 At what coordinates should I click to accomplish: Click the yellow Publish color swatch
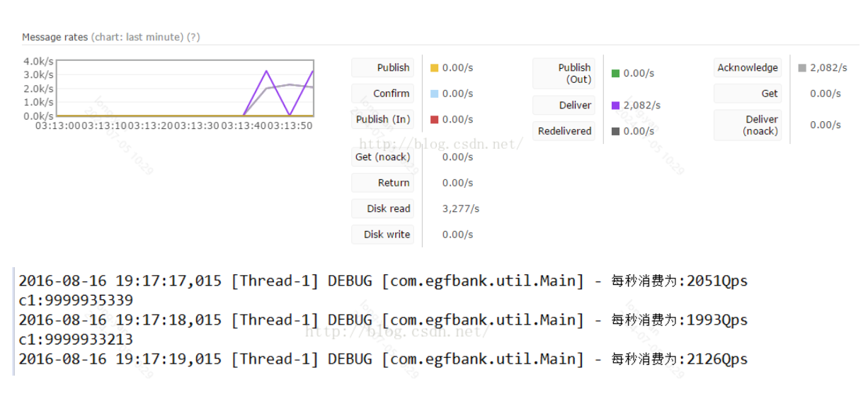coord(435,68)
